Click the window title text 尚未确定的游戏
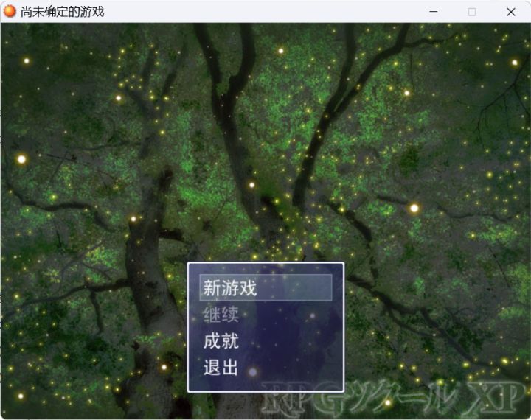The image size is (531, 420). click(x=62, y=12)
